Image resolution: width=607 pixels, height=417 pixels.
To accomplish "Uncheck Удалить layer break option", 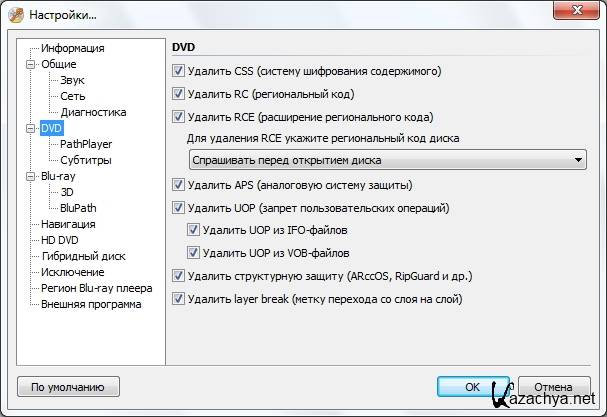I will [x=179, y=298].
